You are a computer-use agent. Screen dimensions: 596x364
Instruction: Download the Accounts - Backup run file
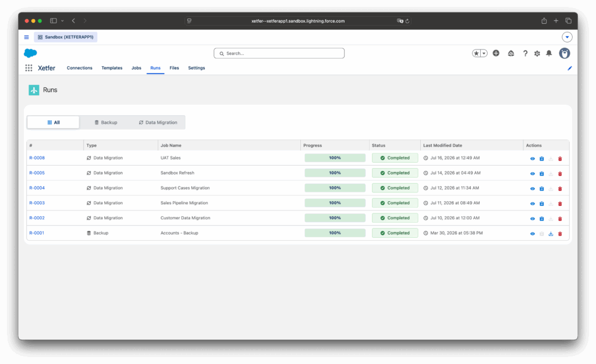(x=551, y=234)
